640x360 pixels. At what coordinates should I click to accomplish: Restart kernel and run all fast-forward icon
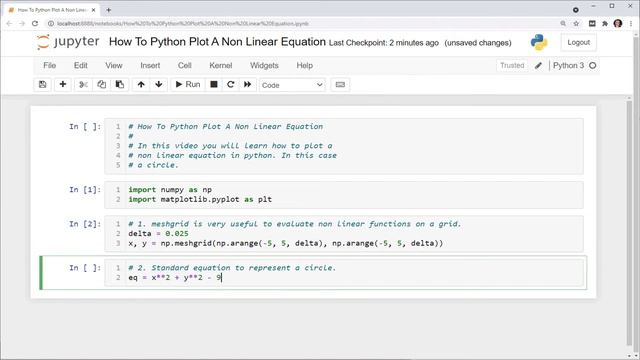(248, 84)
